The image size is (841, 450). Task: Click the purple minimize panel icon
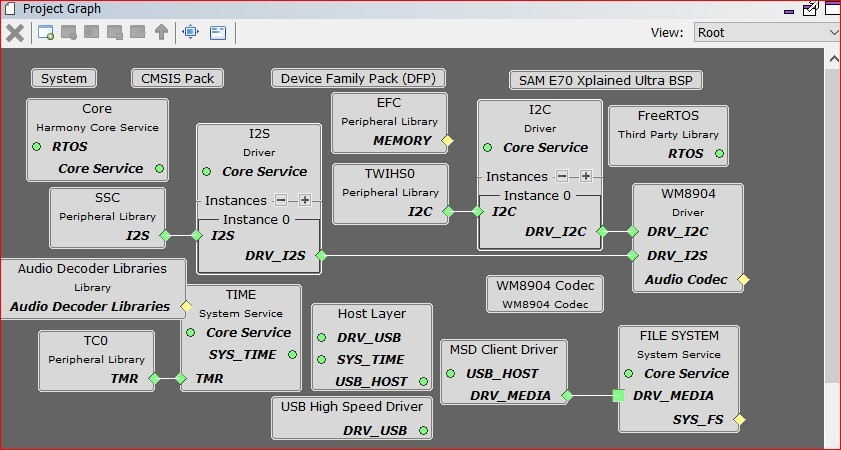pos(788,11)
